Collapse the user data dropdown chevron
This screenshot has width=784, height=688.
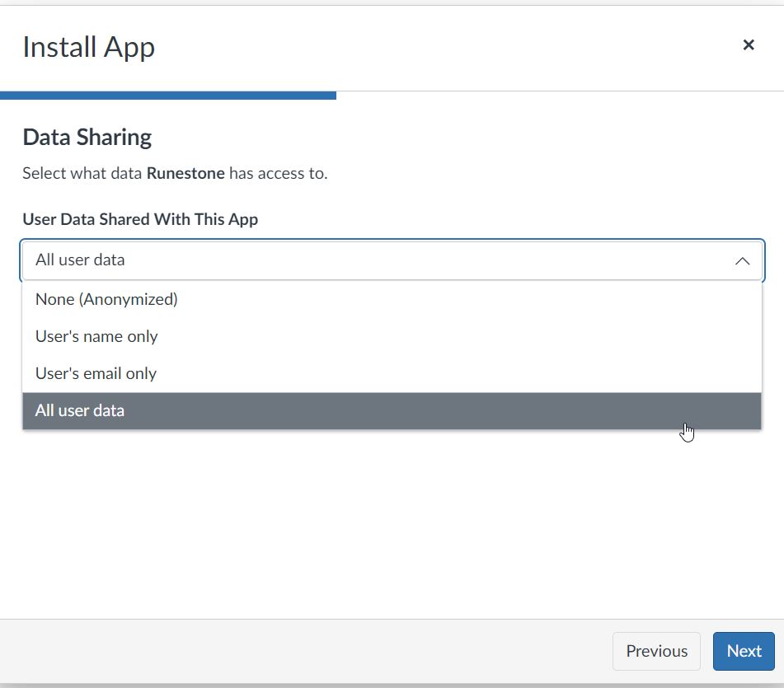coord(743,261)
